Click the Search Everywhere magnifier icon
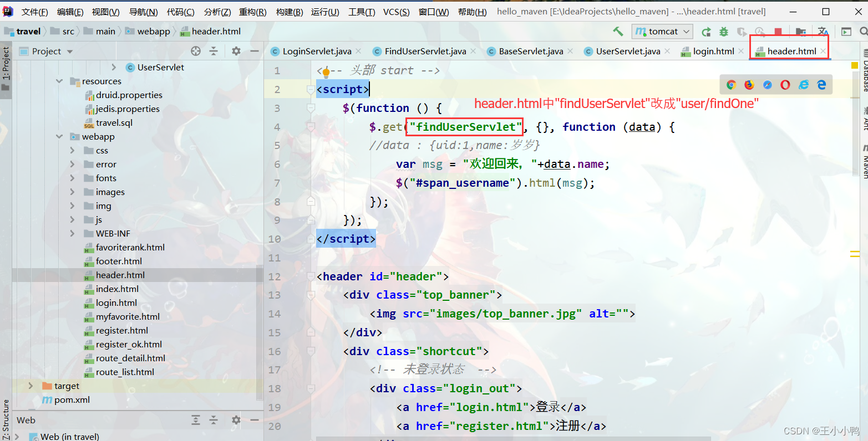Image resolution: width=868 pixels, height=441 pixels. click(864, 32)
